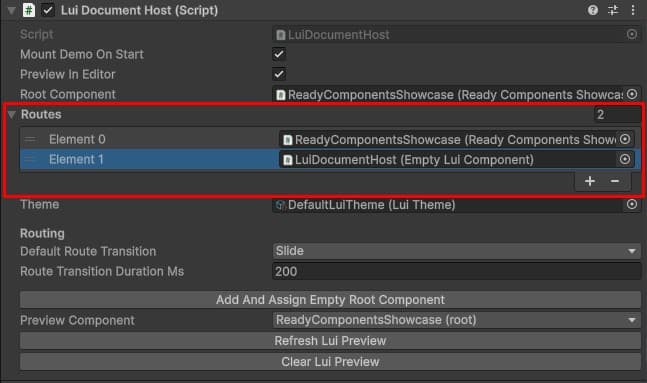
Task: Click the Root Component label
Action: click(x=68, y=95)
